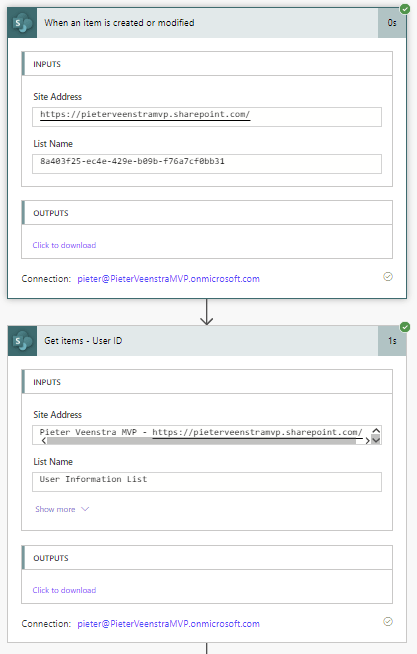Click green success checkmark on trigger card
417x654 pixels.
pyautogui.click(x=405, y=9)
